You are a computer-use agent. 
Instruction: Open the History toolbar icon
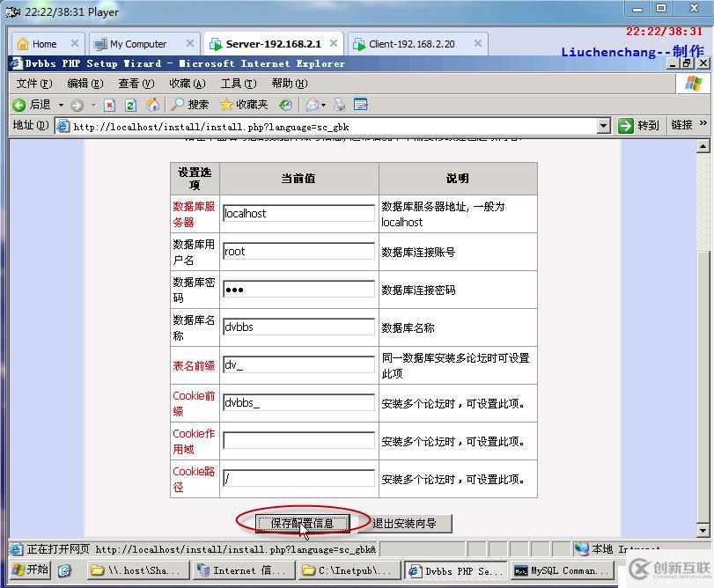(x=285, y=105)
